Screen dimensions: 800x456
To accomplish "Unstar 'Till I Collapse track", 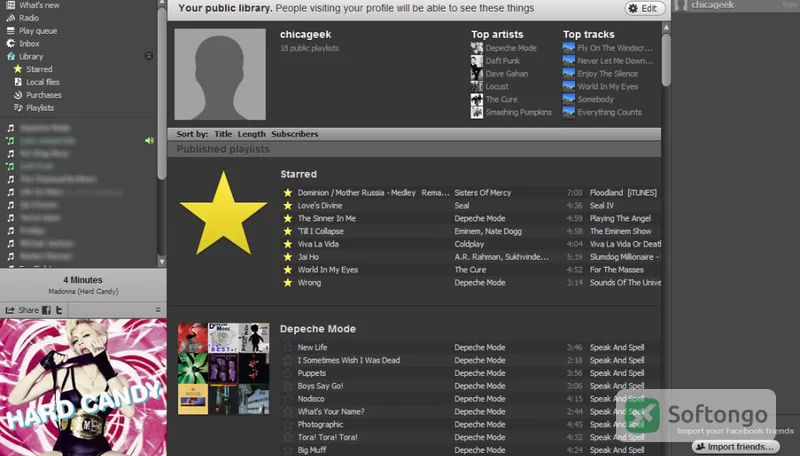I will tap(288, 231).
